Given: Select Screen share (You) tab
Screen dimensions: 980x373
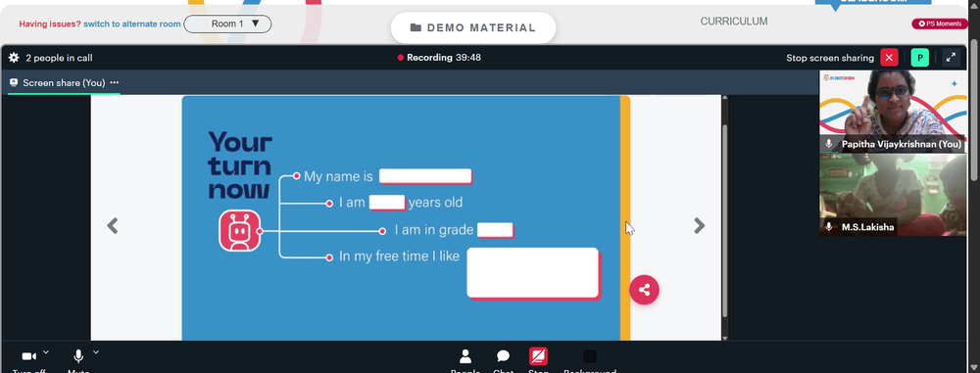Looking at the screenshot, I should tap(64, 82).
